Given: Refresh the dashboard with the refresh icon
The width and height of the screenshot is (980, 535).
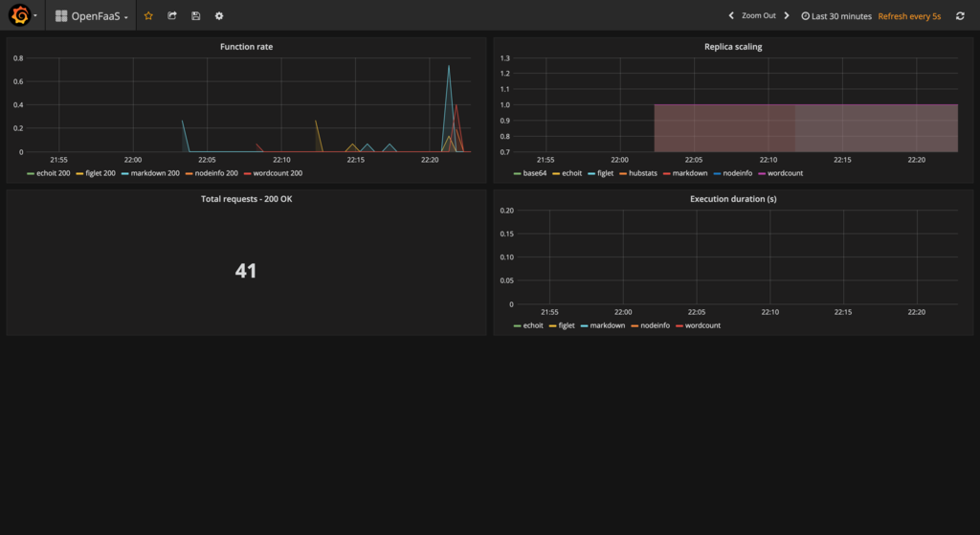Looking at the screenshot, I should coord(960,15).
